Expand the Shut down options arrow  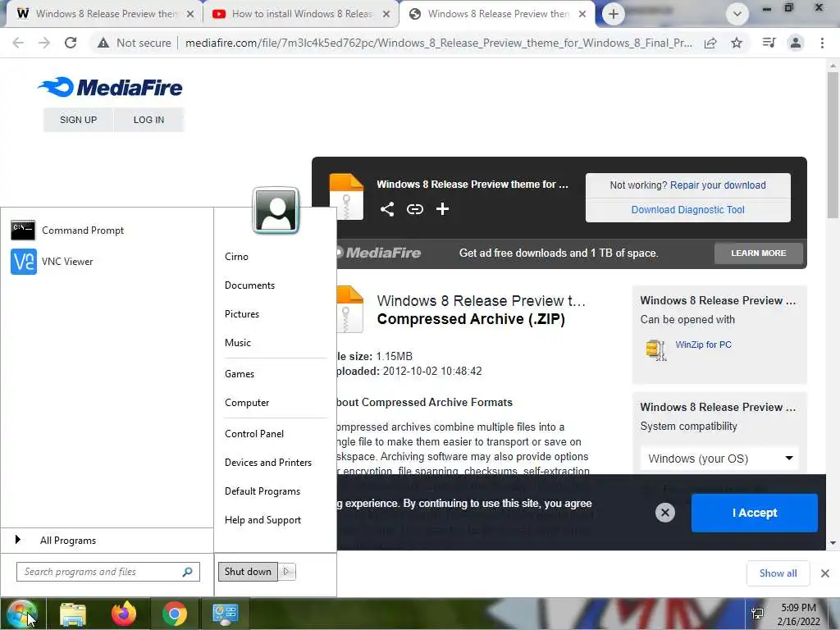[286, 572]
